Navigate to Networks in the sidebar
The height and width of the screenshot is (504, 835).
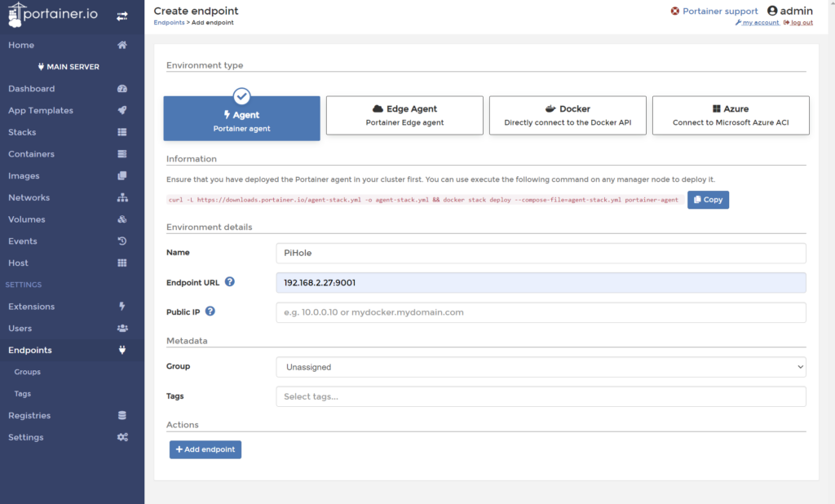[x=72, y=197]
